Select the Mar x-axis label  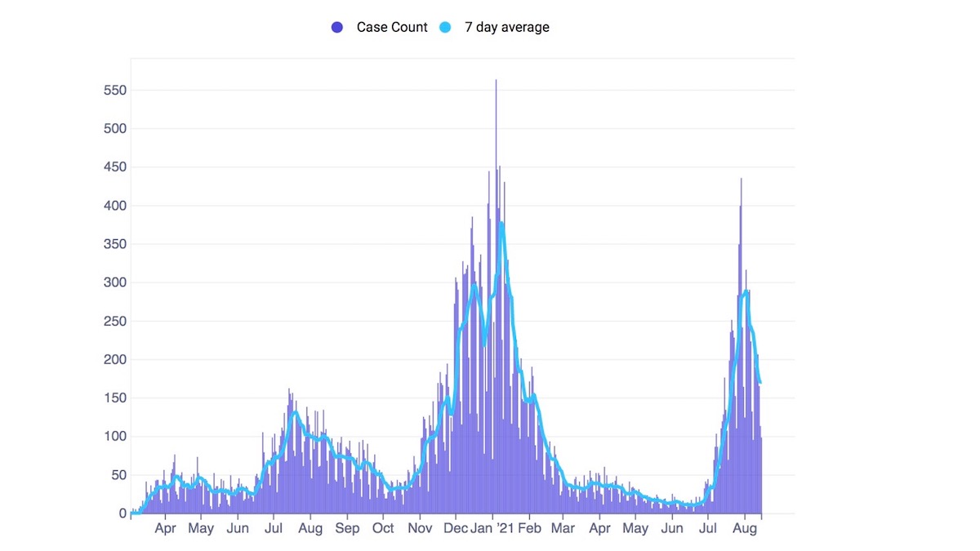562,528
